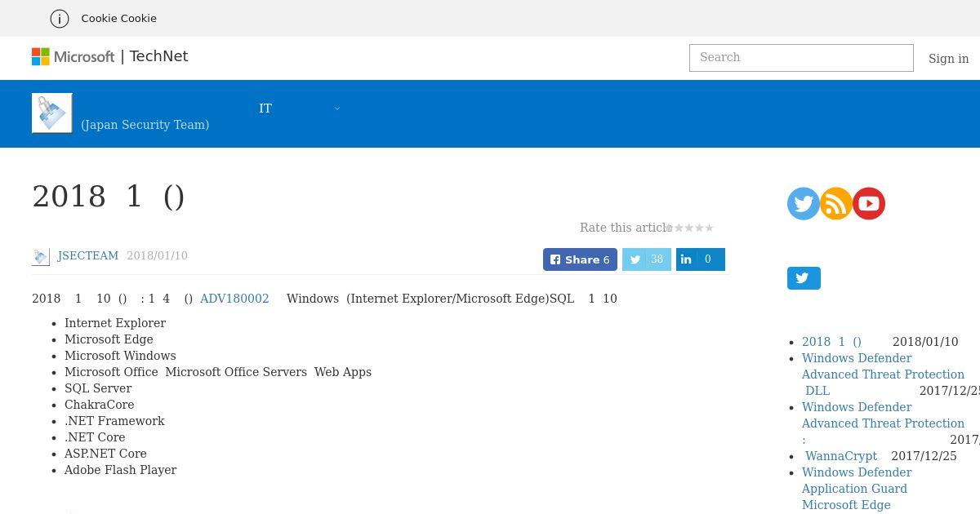Click the article date 2018/01/10
Image resolution: width=980 pixels, height=514 pixels.
coord(157,255)
